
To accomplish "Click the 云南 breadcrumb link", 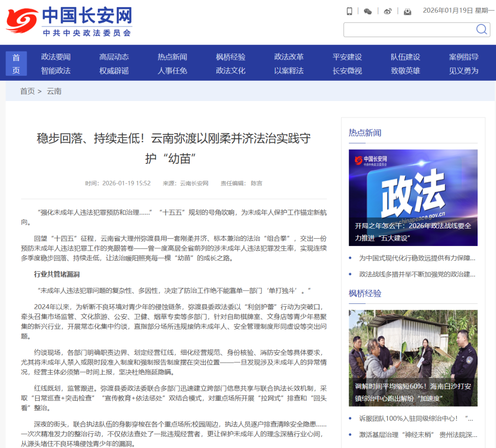I will click(x=54, y=91).
